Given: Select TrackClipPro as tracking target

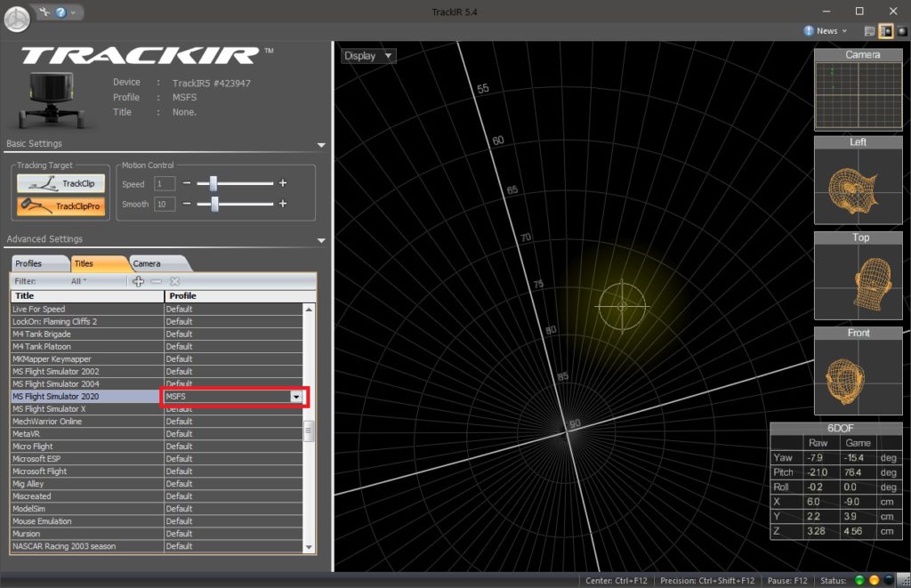Looking at the screenshot, I should tap(61, 205).
